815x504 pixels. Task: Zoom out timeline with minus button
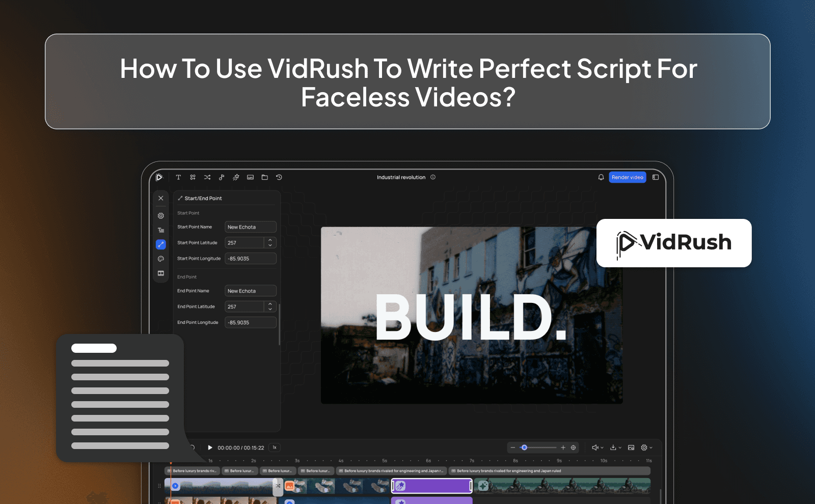pos(513,447)
